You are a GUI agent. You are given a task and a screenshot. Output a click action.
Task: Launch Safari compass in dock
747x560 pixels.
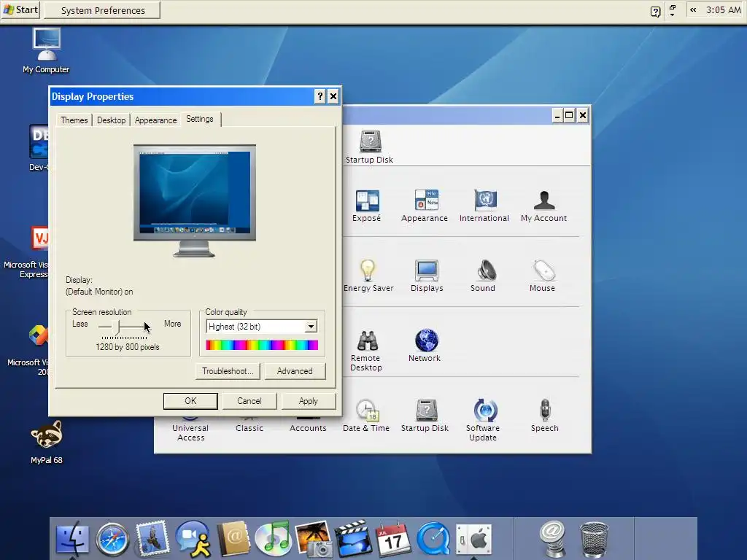point(112,540)
